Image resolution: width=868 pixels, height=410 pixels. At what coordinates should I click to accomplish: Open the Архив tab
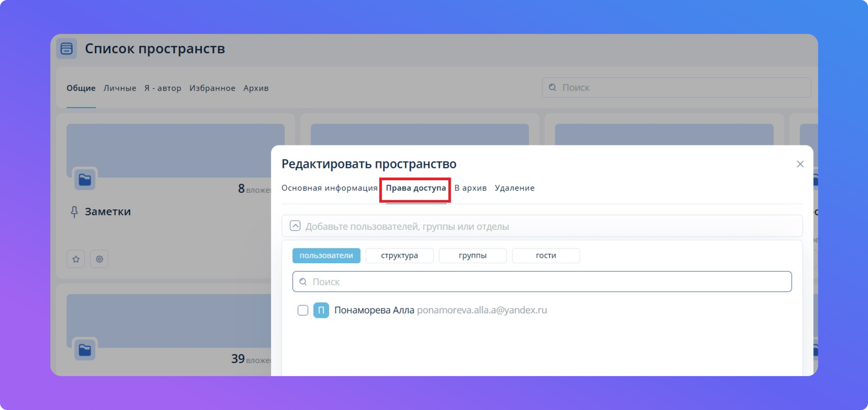point(256,88)
